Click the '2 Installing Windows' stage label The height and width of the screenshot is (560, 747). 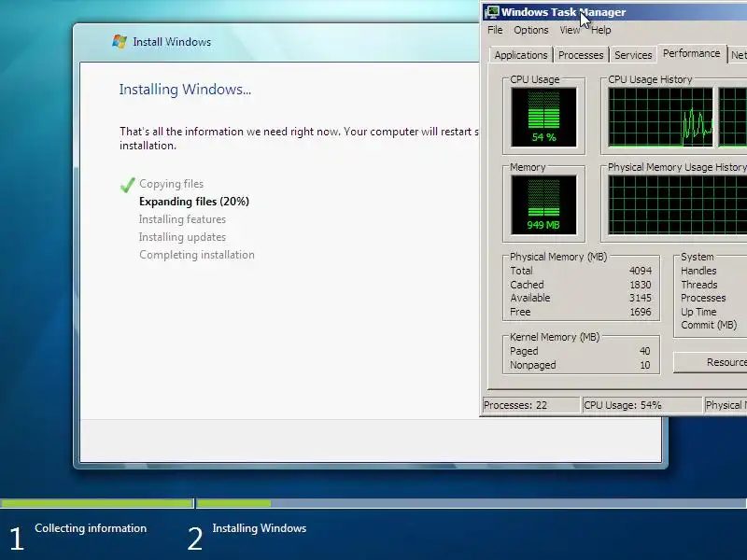247,538
